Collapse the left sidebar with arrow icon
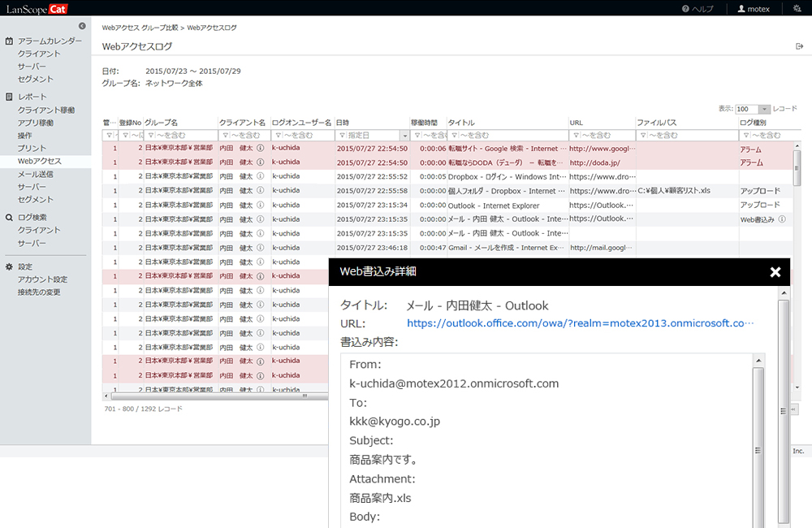This screenshot has width=812, height=528. (82, 26)
